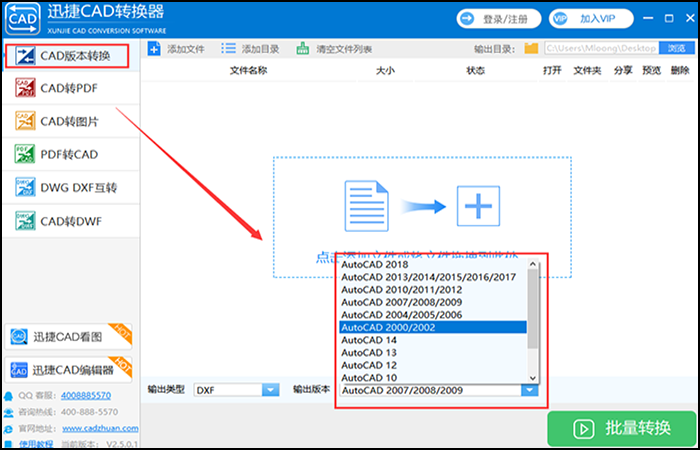This screenshot has width=700, height=450.
Task: Click the 登录/注册 arrow icon
Action: click(468, 19)
